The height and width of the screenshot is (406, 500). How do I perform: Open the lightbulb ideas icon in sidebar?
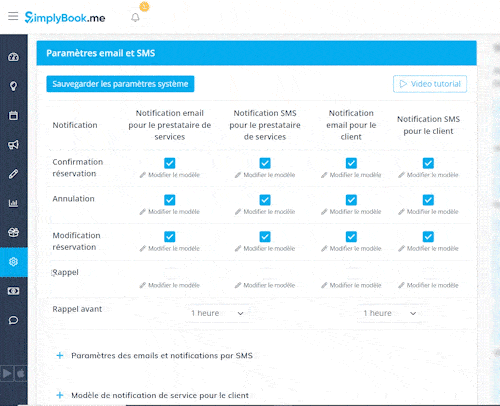[13, 86]
